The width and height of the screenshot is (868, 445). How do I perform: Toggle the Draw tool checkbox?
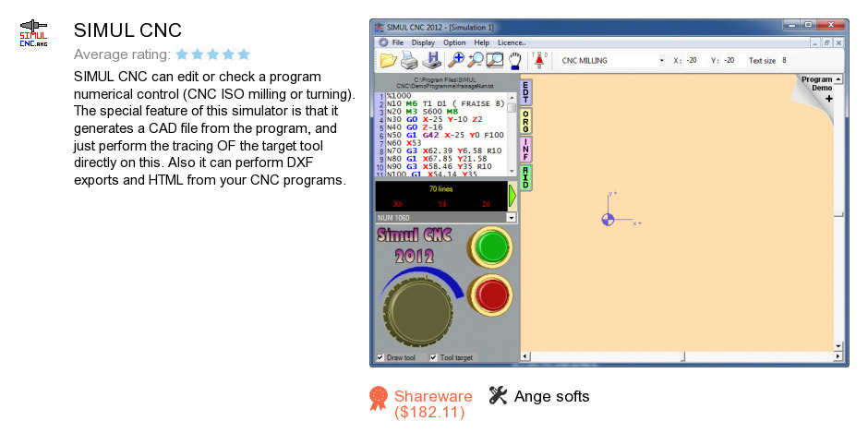tap(380, 357)
